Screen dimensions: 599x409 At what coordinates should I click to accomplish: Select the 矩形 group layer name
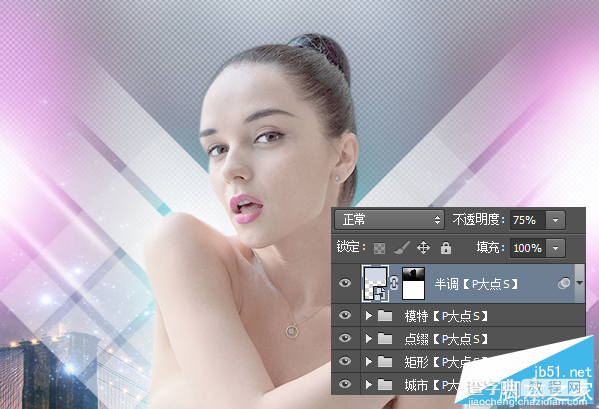416,362
